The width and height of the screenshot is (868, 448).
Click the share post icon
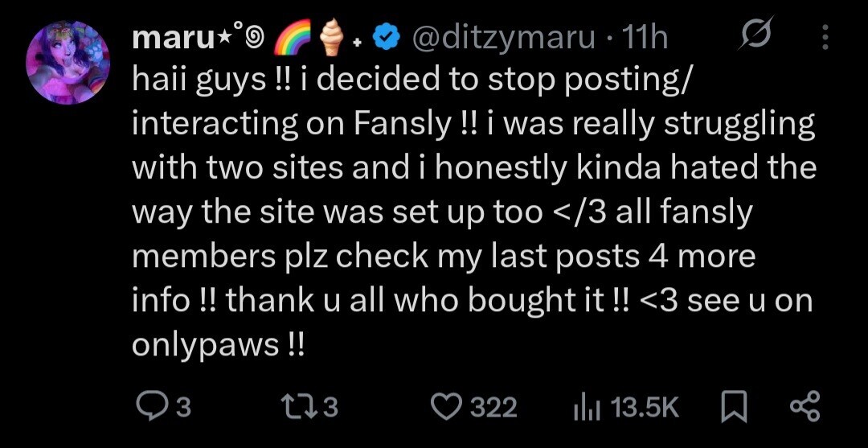click(804, 407)
